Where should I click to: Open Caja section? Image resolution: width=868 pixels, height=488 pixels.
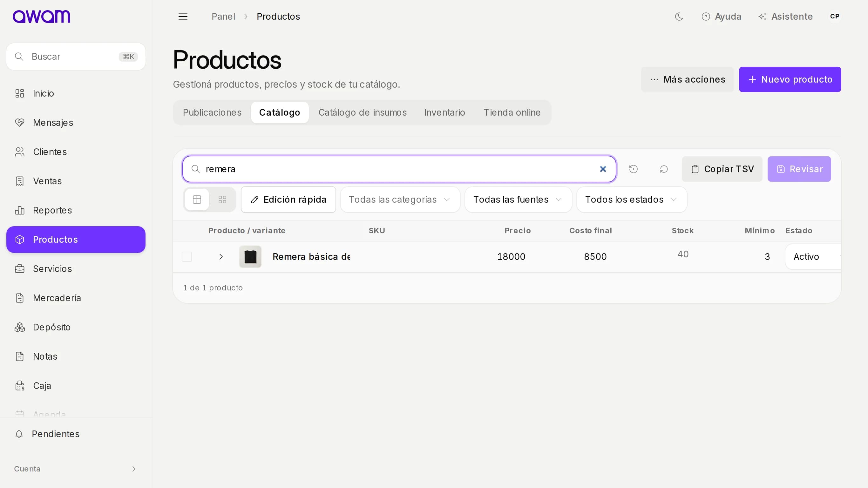(x=76, y=386)
